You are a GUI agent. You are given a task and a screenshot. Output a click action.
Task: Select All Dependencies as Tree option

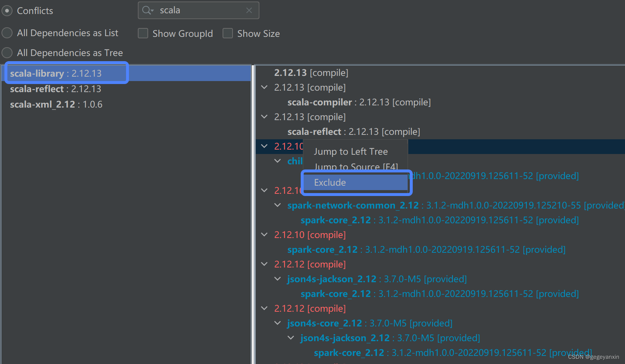pyautogui.click(x=7, y=53)
